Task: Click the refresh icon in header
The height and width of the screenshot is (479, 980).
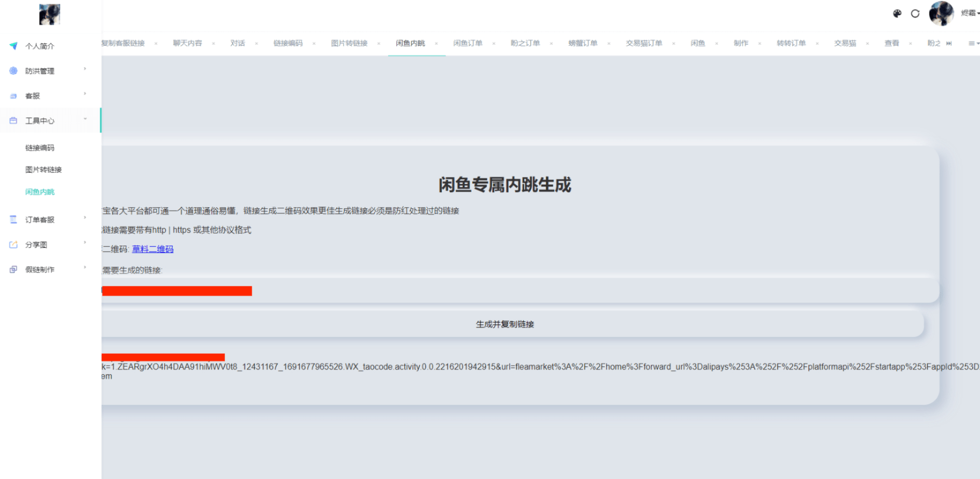Action: 915,13
